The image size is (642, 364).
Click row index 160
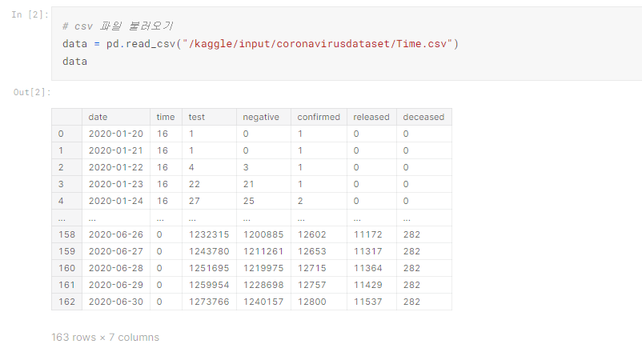coord(66,268)
